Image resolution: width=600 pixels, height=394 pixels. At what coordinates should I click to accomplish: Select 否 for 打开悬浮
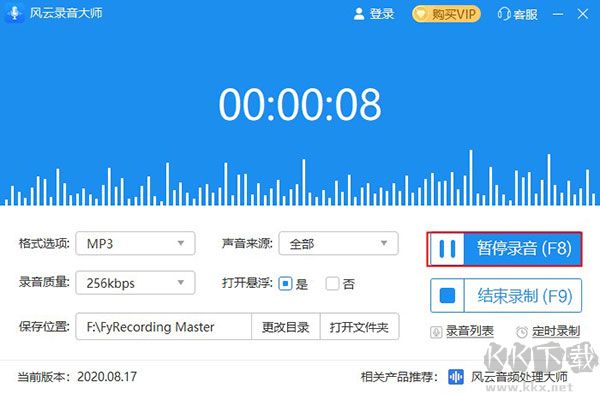pos(332,283)
